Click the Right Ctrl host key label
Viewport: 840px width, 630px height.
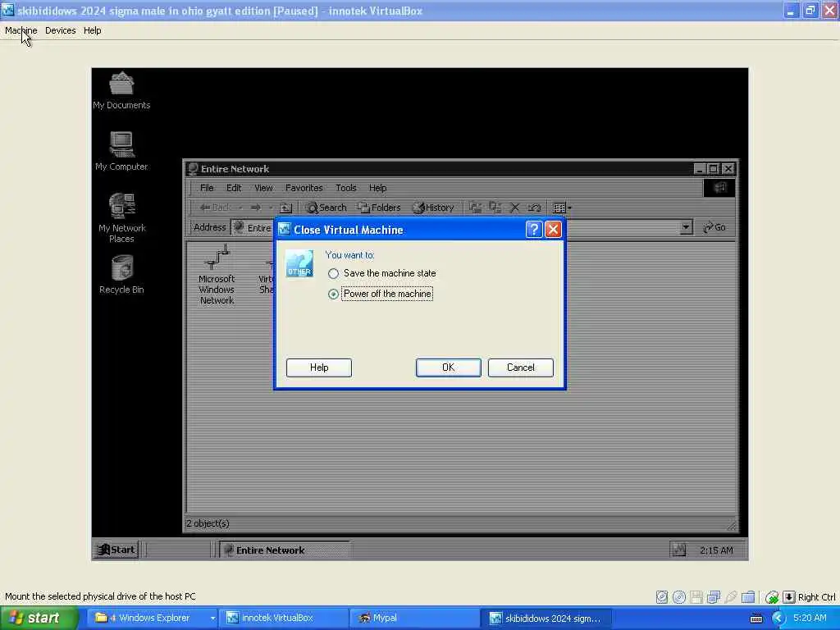tap(816, 597)
